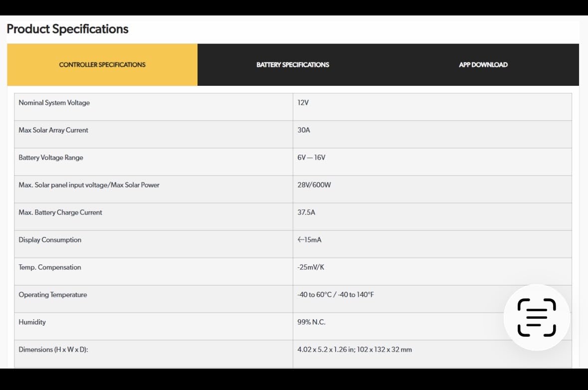
Task: Click the 15mA display consumption value
Action: 309,239
